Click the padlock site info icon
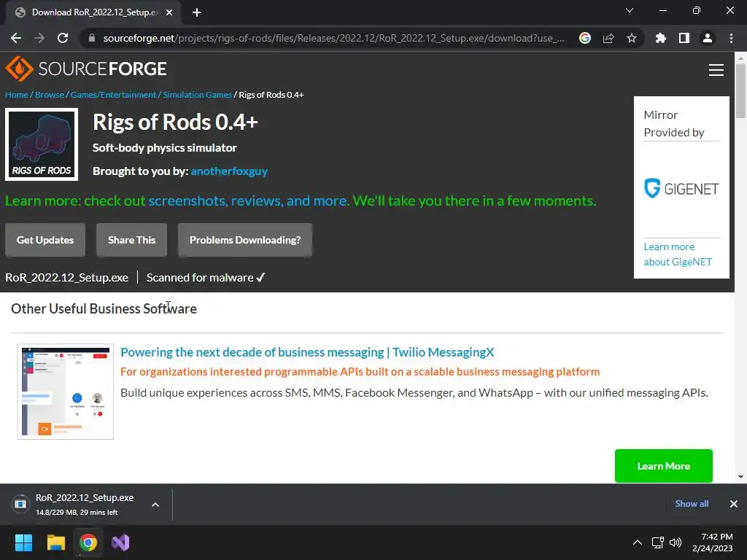 [91, 38]
